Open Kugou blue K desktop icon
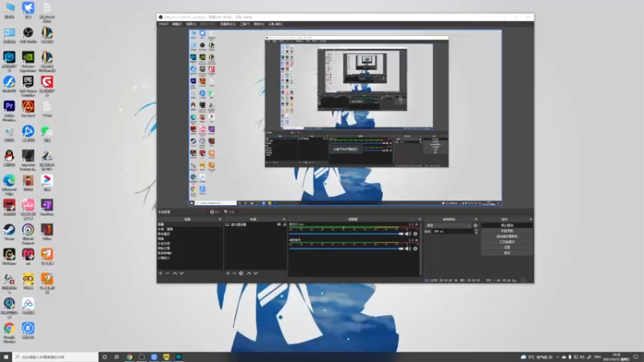The height and width of the screenshot is (362, 644). tap(28, 328)
